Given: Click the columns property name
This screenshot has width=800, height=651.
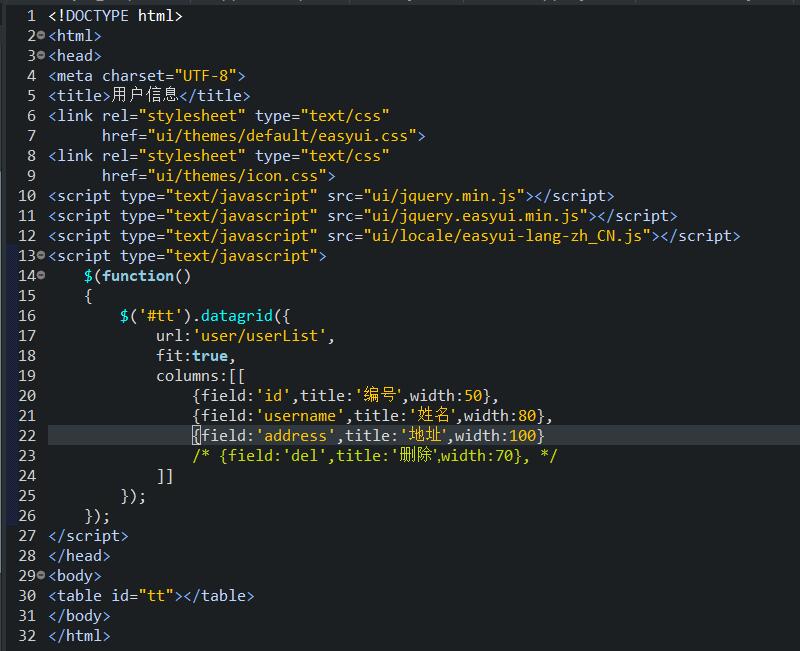Looking at the screenshot, I should (x=187, y=376).
